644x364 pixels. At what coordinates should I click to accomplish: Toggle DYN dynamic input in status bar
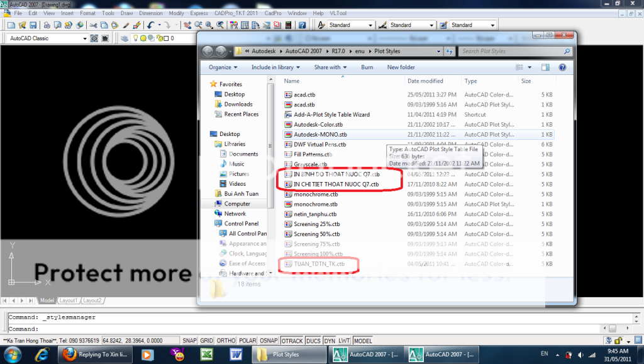[x=330, y=341]
